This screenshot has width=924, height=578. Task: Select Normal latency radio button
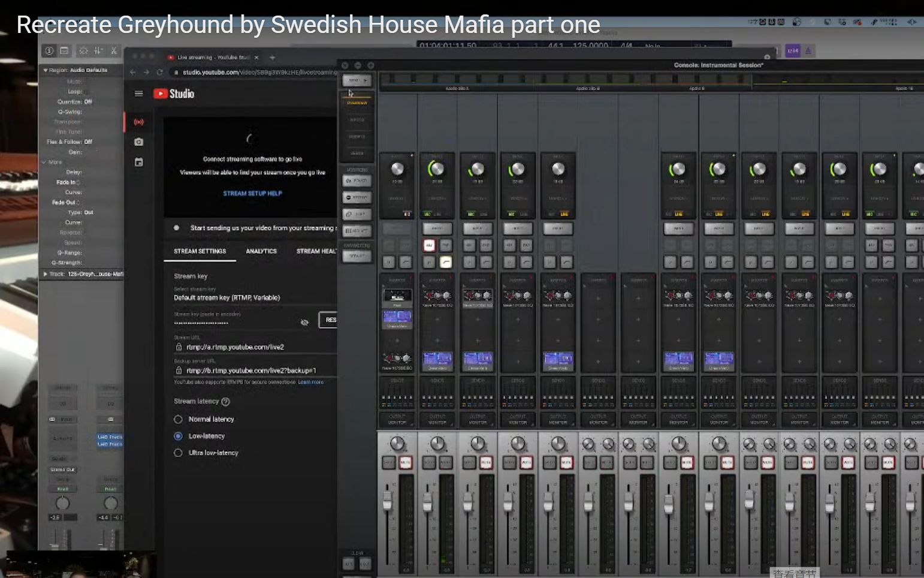coord(178,419)
